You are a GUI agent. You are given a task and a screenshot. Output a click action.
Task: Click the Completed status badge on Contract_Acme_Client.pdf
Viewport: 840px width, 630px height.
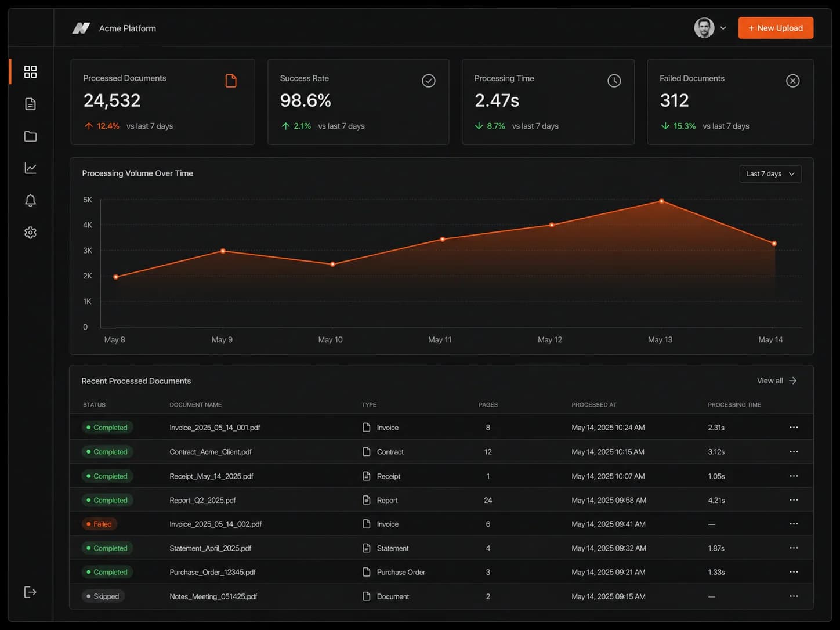(x=107, y=451)
